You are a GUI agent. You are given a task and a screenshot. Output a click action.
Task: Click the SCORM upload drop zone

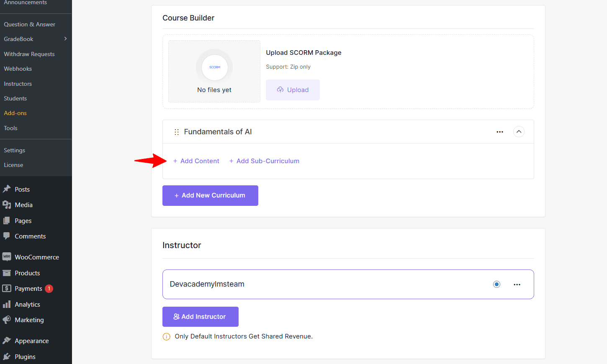pos(214,71)
